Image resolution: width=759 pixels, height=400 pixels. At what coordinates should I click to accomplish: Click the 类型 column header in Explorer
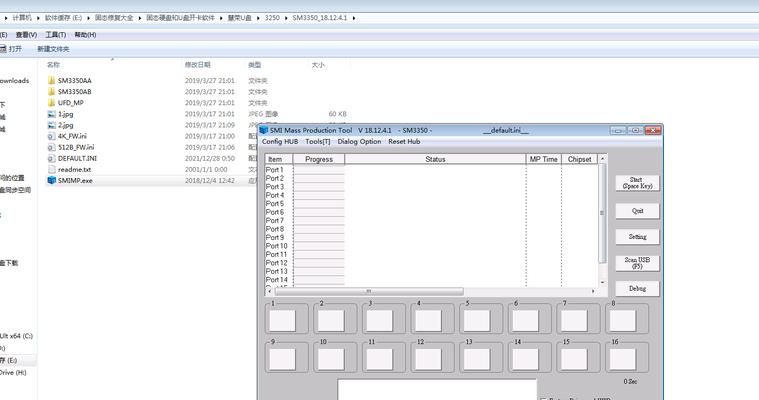tap(255, 64)
